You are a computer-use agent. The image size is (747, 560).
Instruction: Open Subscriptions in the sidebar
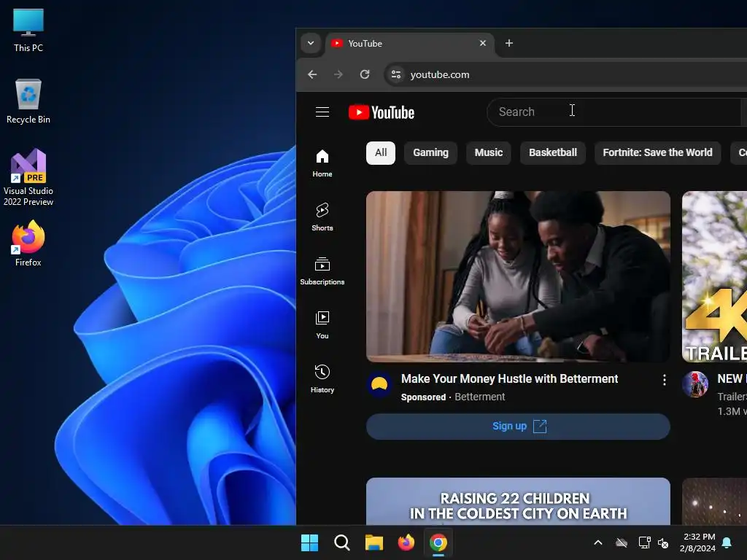pyautogui.click(x=322, y=271)
